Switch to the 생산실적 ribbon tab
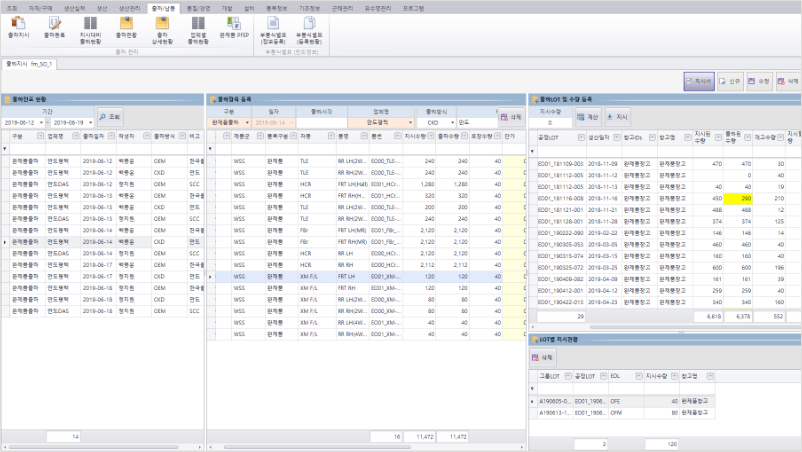The height and width of the screenshot is (452, 802). coord(74,8)
